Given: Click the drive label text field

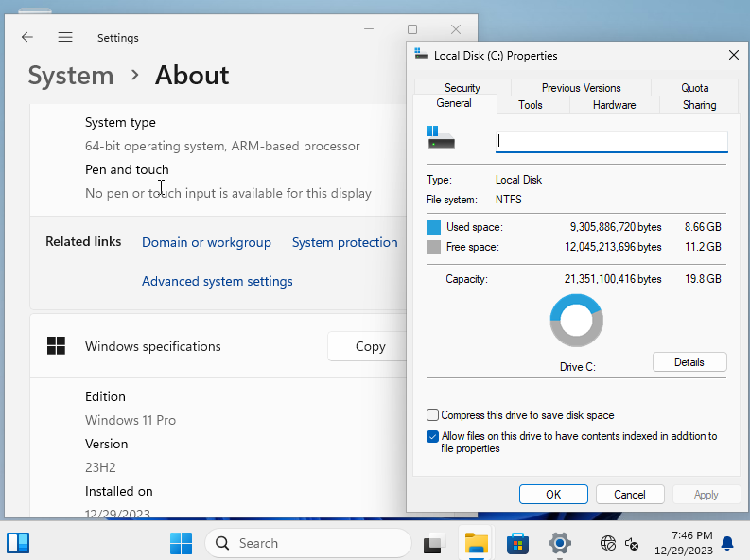Looking at the screenshot, I should 611,141.
